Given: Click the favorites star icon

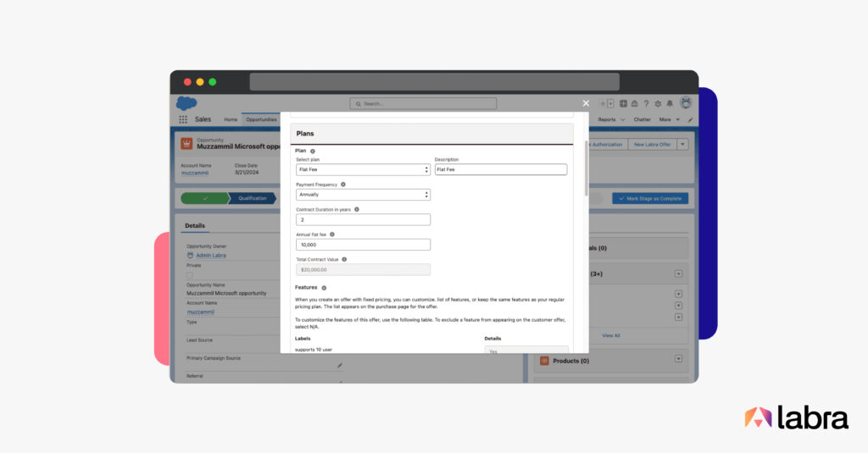Looking at the screenshot, I should [x=603, y=103].
